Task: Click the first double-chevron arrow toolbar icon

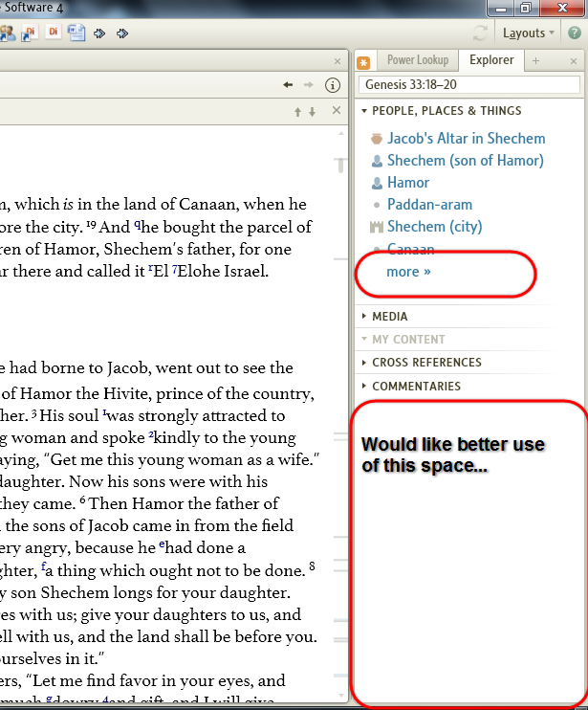Action: [99, 33]
